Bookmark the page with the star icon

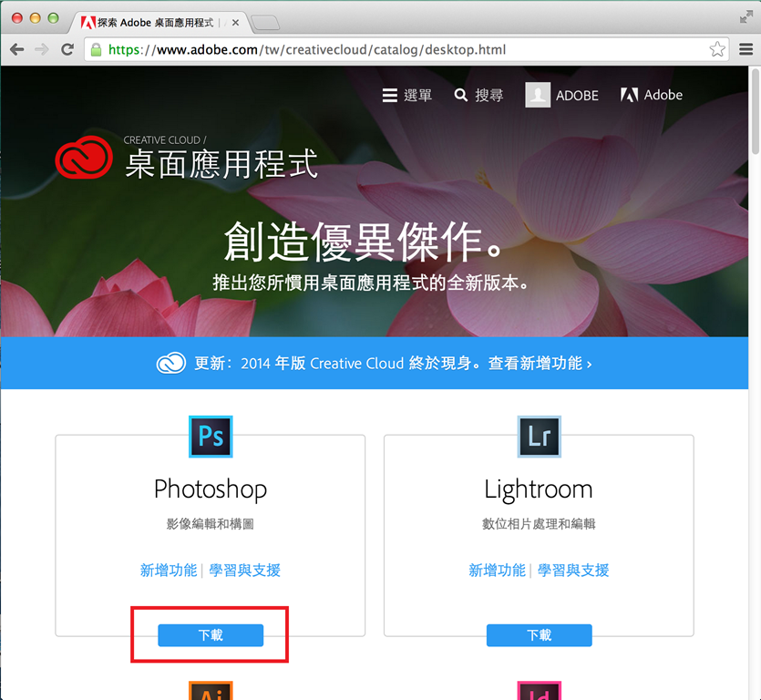coord(717,49)
